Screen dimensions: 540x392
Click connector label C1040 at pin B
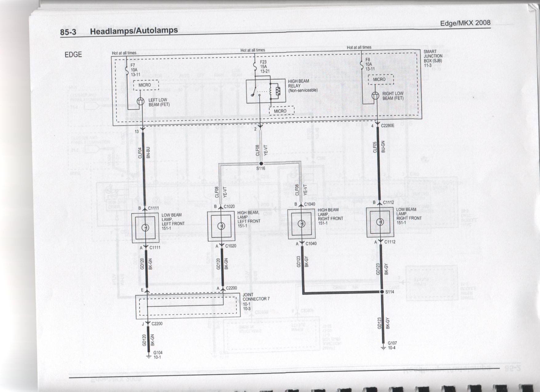310,204
